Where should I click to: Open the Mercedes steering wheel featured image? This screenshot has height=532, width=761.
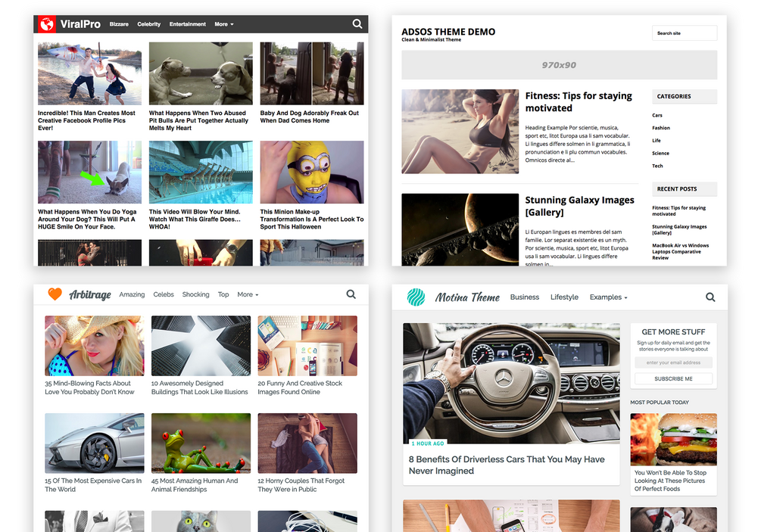tap(511, 383)
